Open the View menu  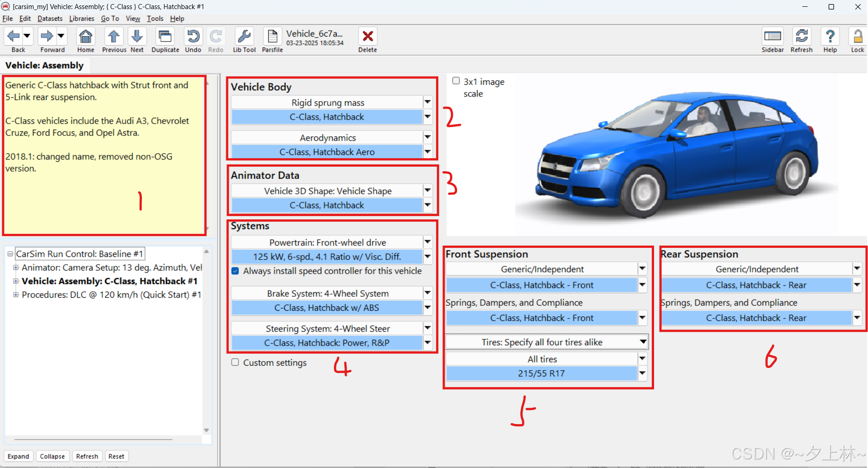[133, 19]
